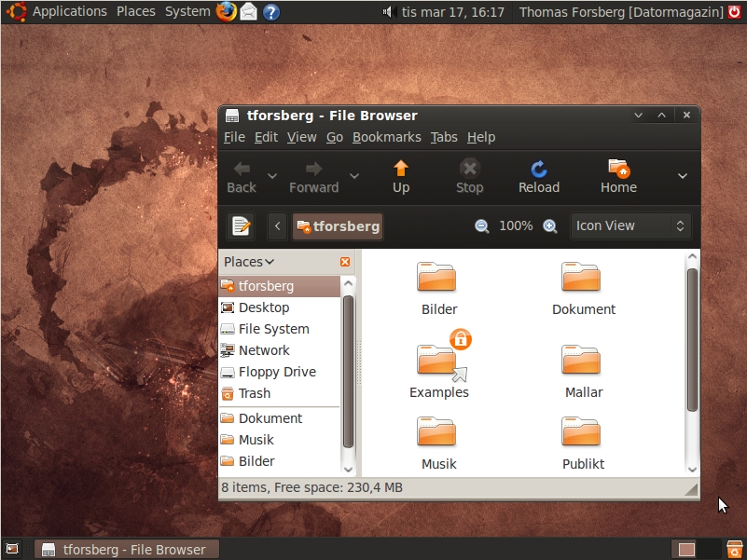
Task: Click the workspace switcher square
Action: 686,550
